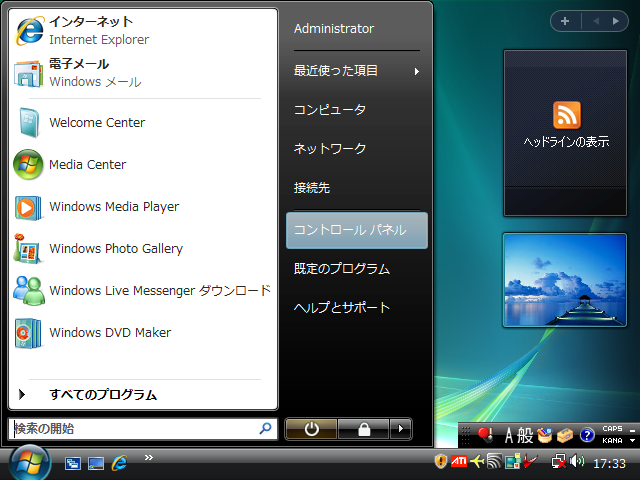The image size is (640, 480).
Task: Minimize the language bar
Action: (x=632, y=431)
